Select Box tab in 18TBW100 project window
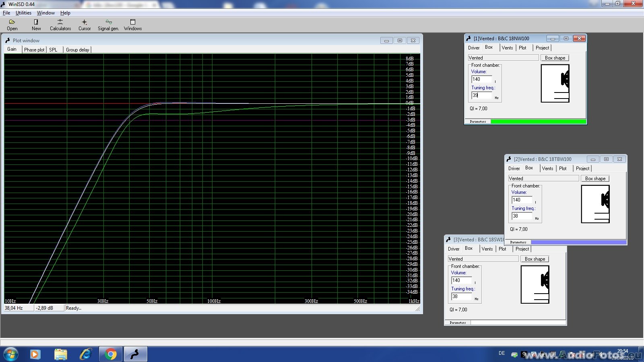 (x=529, y=168)
